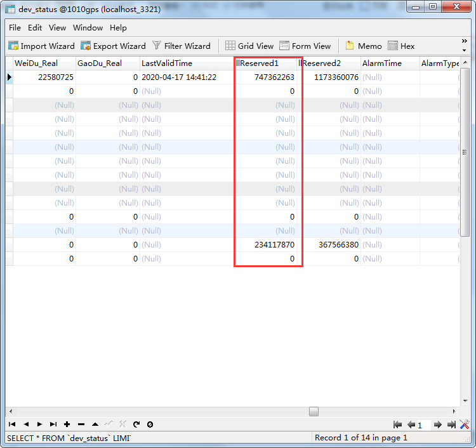Open the Import Wizard
This screenshot has height=448, width=476.
point(41,46)
